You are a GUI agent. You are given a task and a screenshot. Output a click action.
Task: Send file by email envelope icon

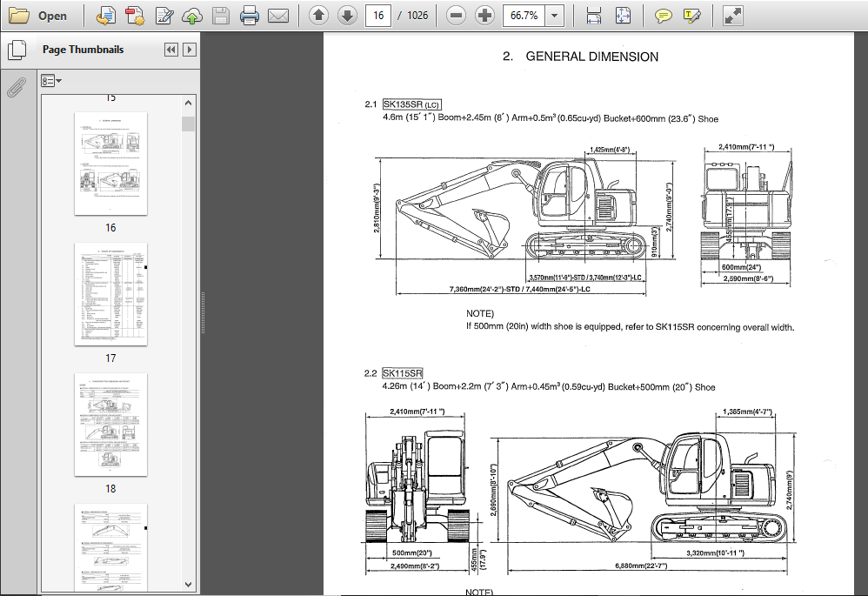pyautogui.click(x=278, y=16)
